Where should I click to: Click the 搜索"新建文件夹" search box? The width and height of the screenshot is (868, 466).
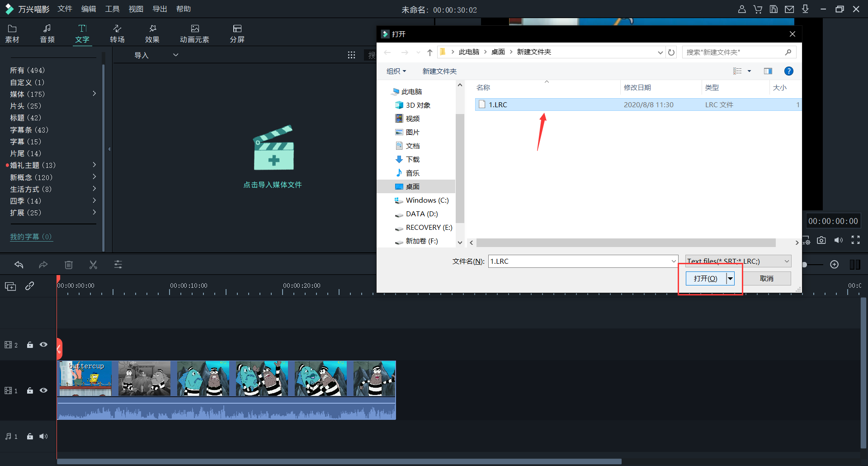click(x=739, y=52)
